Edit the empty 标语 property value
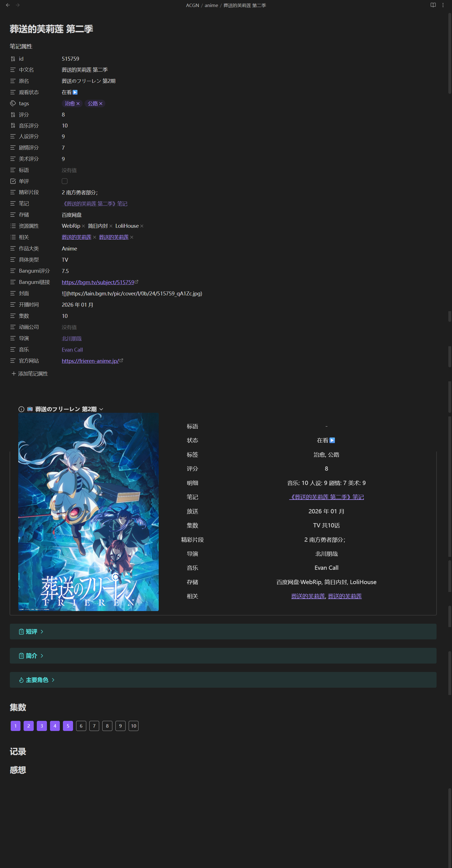The height and width of the screenshot is (868, 452). (69, 170)
